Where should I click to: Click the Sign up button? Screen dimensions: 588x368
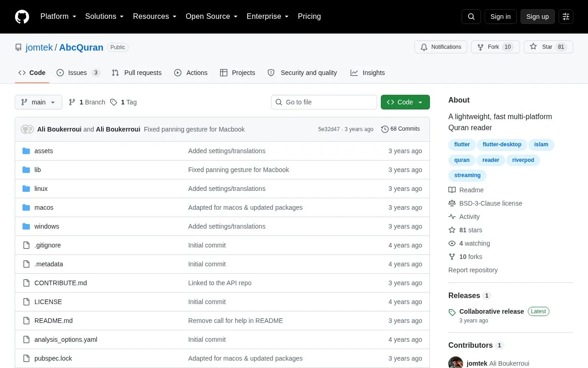pyautogui.click(x=537, y=17)
